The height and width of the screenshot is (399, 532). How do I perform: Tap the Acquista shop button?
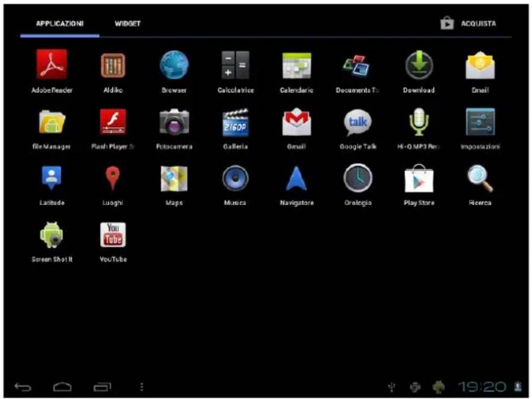click(468, 23)
